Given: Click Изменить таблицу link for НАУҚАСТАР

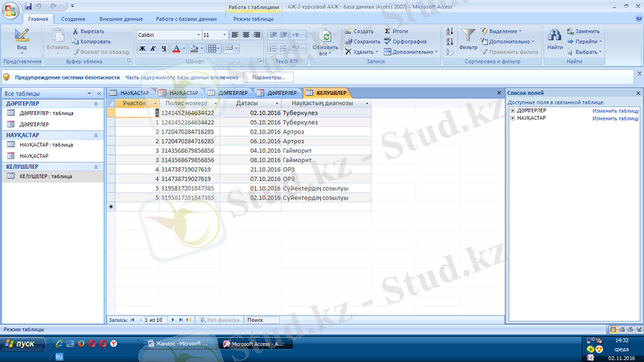Looking at the screenshot, I should pyautogui.click(x=616, y=118).
